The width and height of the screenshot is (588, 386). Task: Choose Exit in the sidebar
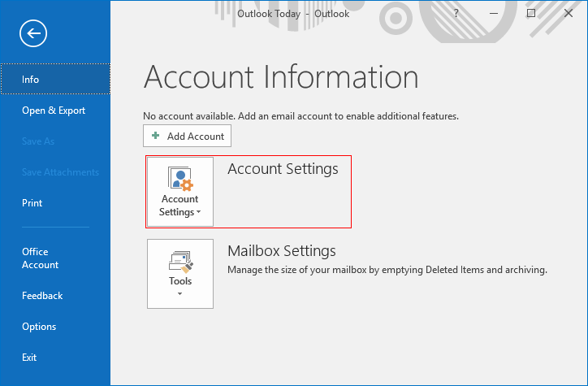(x=55, y=357)
